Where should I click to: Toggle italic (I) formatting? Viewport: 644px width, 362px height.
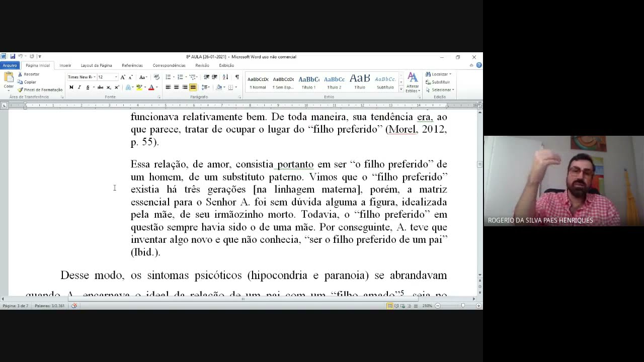pyautogui.click(x=79, y=87)
